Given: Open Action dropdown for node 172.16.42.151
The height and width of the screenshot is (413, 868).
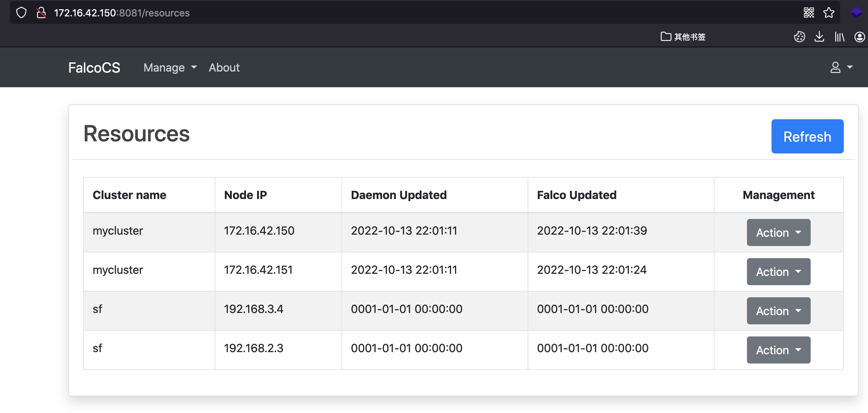Looking at the screenshot, I should click(x=778, y=272).
